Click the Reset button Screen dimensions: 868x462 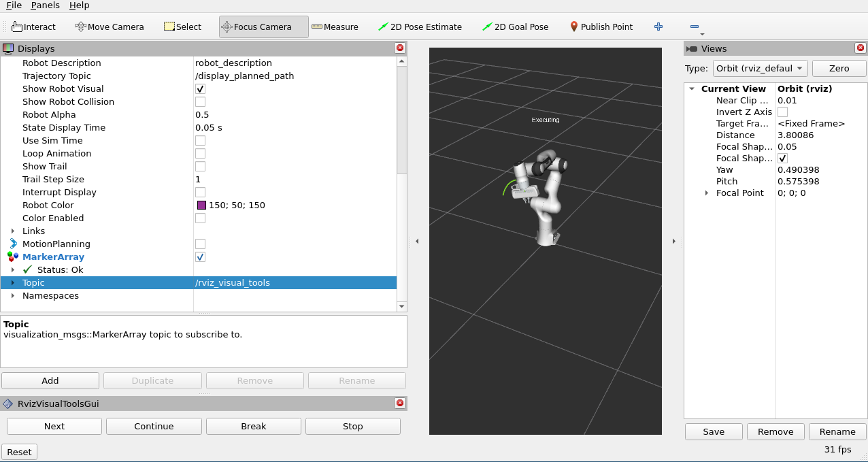[19, 452]
